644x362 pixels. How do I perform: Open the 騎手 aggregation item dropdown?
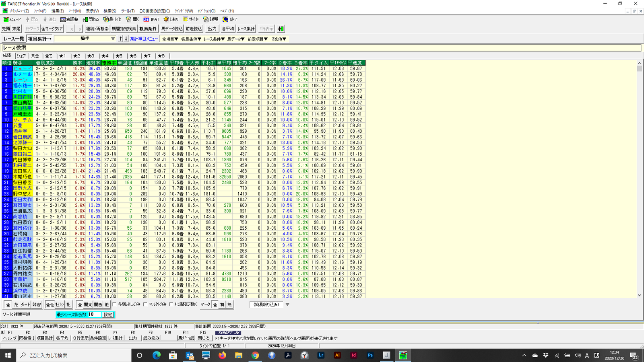(x=113, y=39)
